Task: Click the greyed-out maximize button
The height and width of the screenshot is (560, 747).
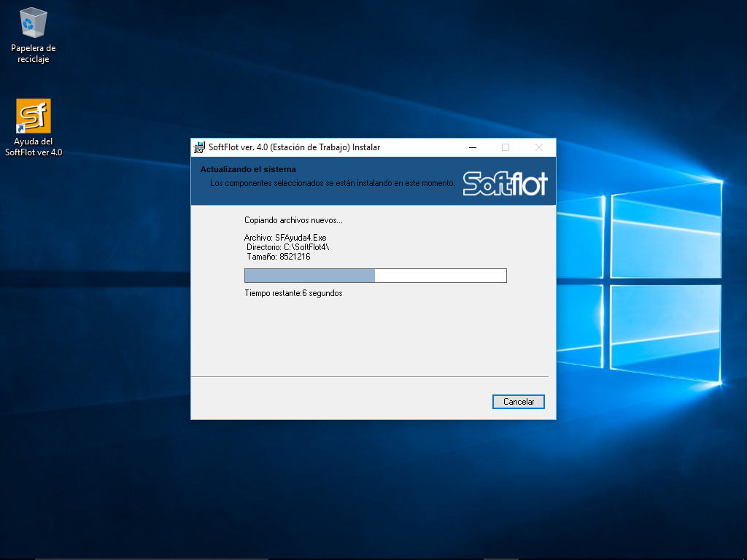Action: [x=506, y=147]
